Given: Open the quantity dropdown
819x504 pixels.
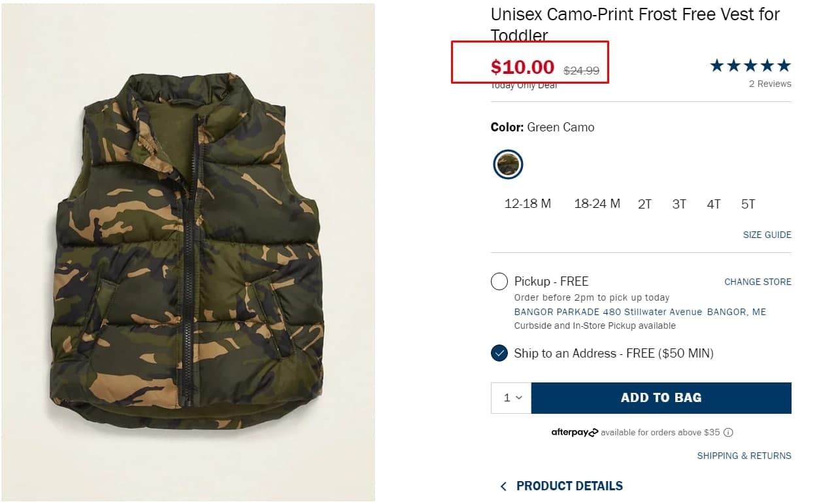Looking at the screenshot, I should point(512,398).
